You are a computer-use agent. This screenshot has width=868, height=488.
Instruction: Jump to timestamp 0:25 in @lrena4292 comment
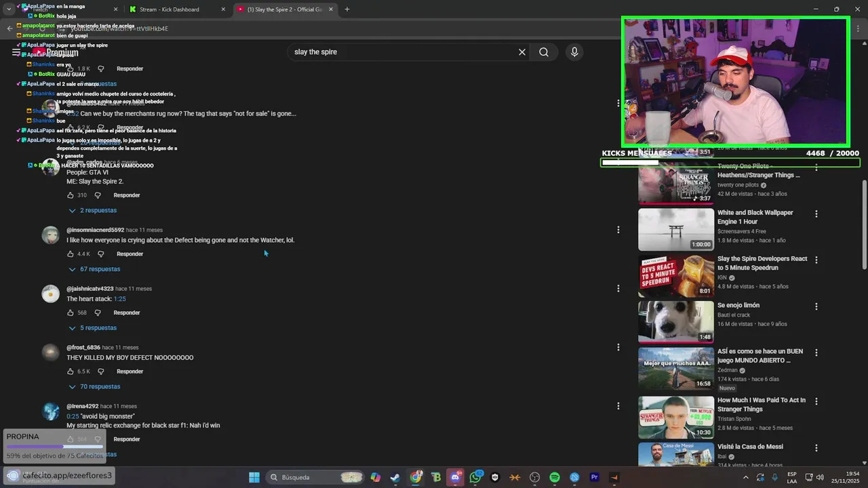click(73, 416)
